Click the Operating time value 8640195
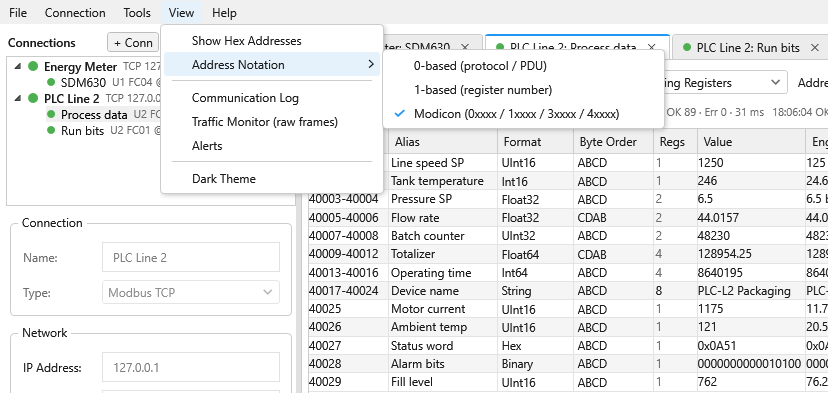828x393 pixels. (x=751, y=273)
